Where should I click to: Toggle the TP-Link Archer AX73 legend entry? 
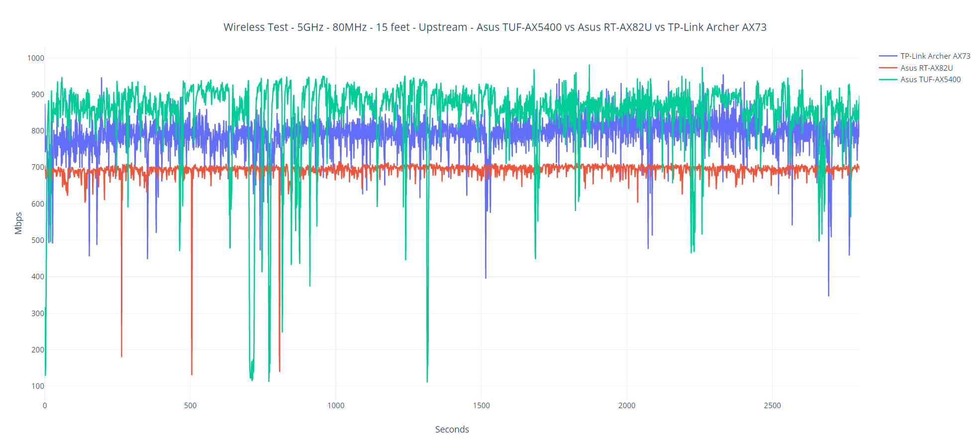(x=935, y=56)
